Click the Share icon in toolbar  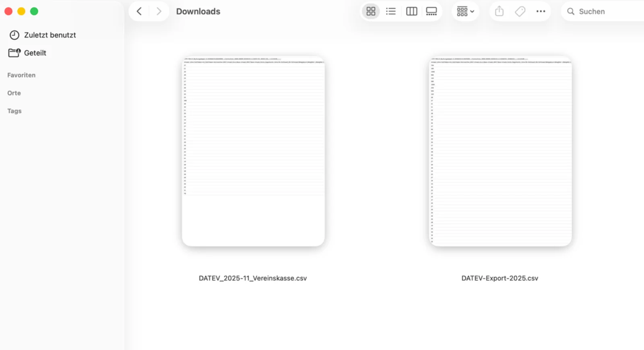pos(499,11)
